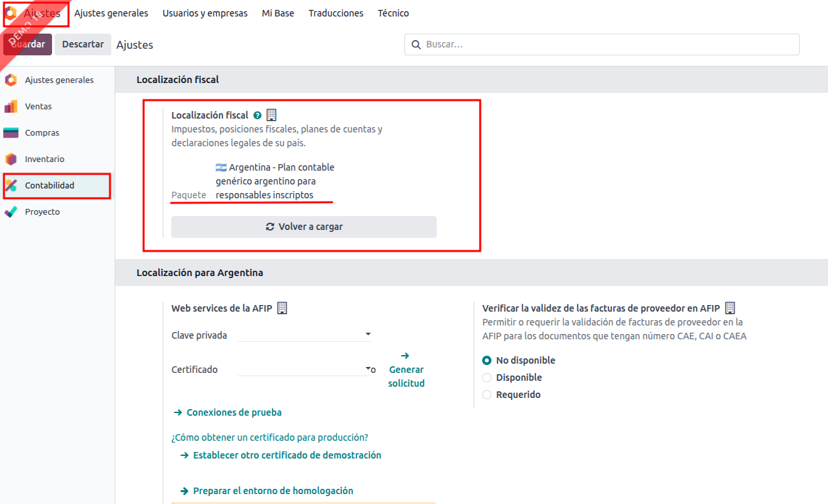Viewport: 828px width, 504px height.
Task: Click building icon beside Web services de la AFIP
Action: click(282, 308)
